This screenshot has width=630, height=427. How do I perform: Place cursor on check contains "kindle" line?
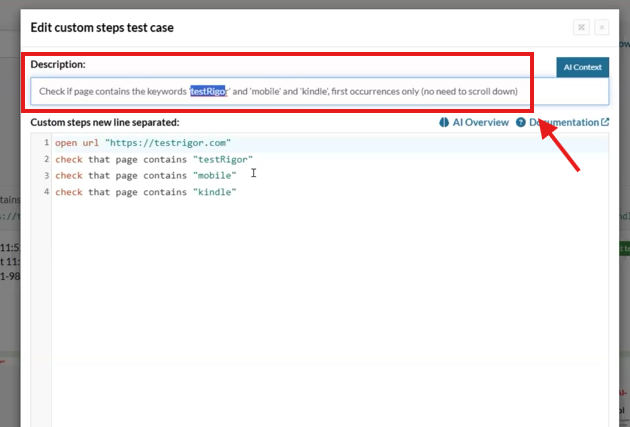146,191
